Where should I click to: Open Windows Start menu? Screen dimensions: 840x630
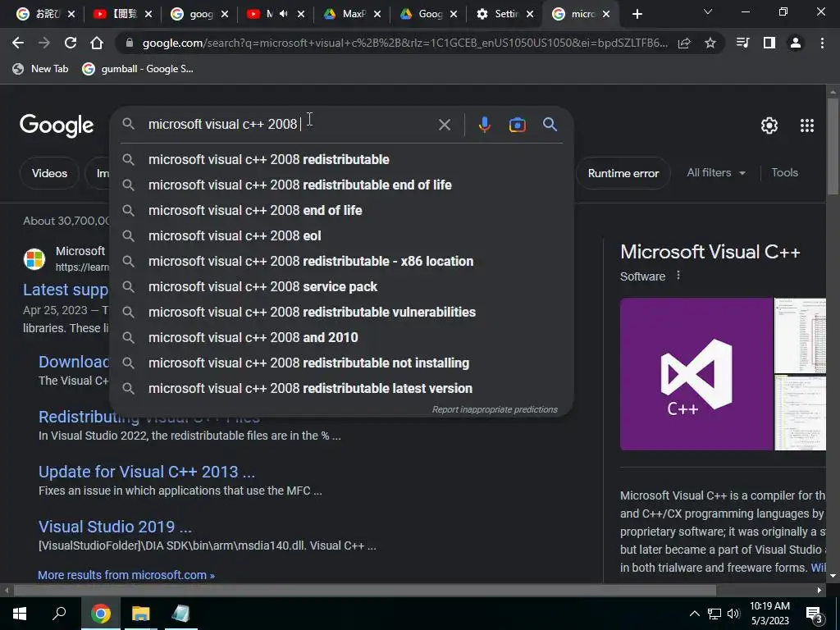(x=20, y=614)
